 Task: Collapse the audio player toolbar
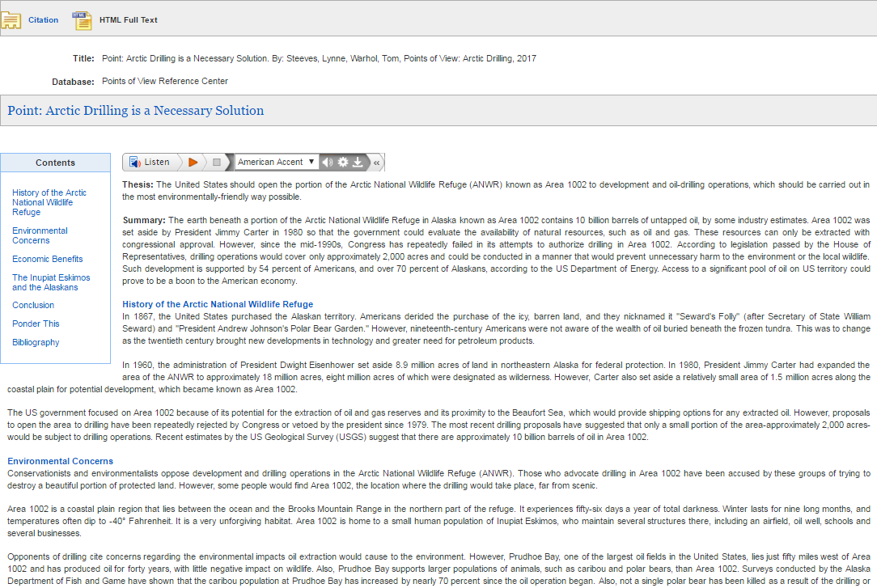[x=377, y=163]
